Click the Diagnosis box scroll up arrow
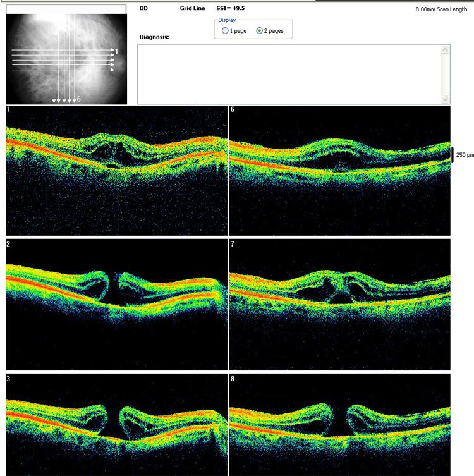 (x=445, y=49)
